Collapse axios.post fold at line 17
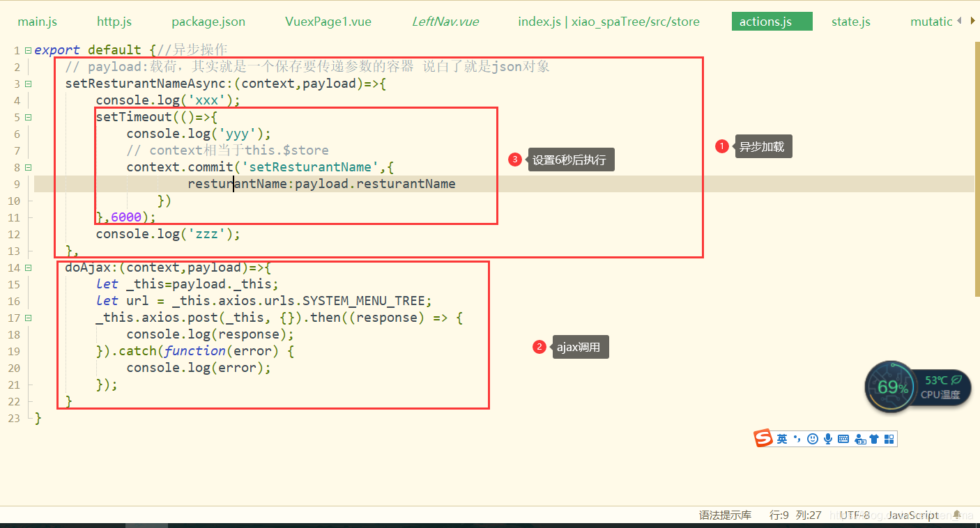Screen dimensions: 980x528 tap(28, 318)
